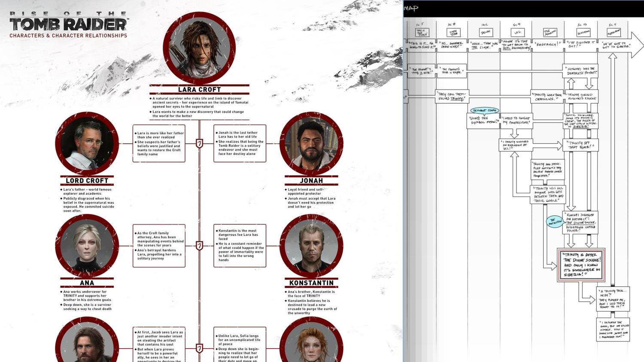Click the box 'Lara is more like her father'
This screenshot has height=362, width=644.
pos(159,143)
